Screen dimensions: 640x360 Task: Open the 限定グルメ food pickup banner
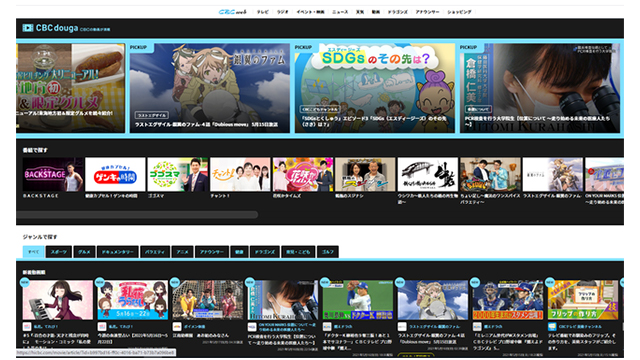[70, 88]
